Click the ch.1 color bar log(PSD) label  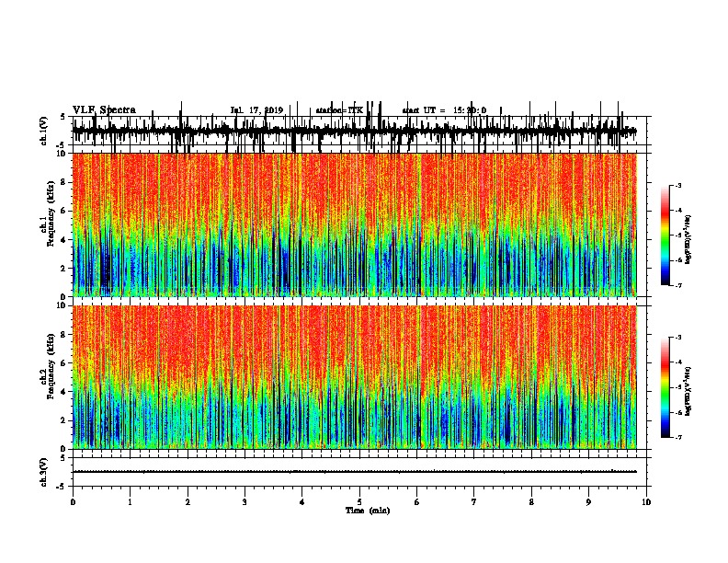click(x=688, y=240)
